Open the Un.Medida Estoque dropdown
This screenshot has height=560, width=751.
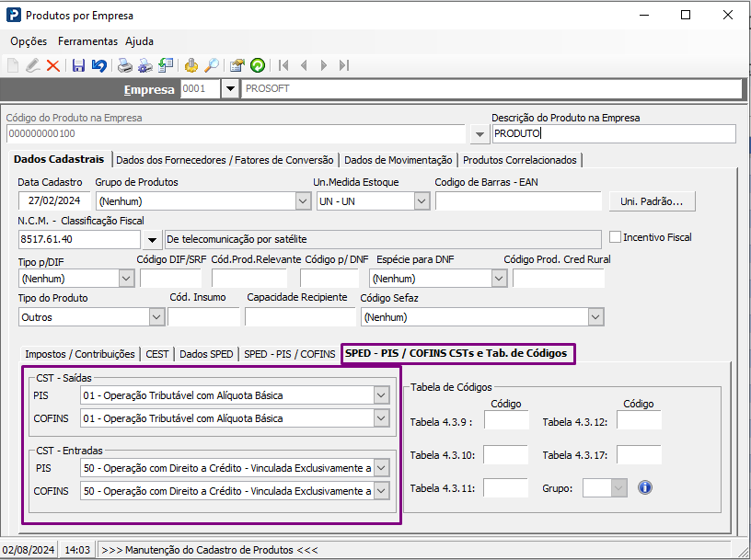pyautogui.click(x=421, y=201)
